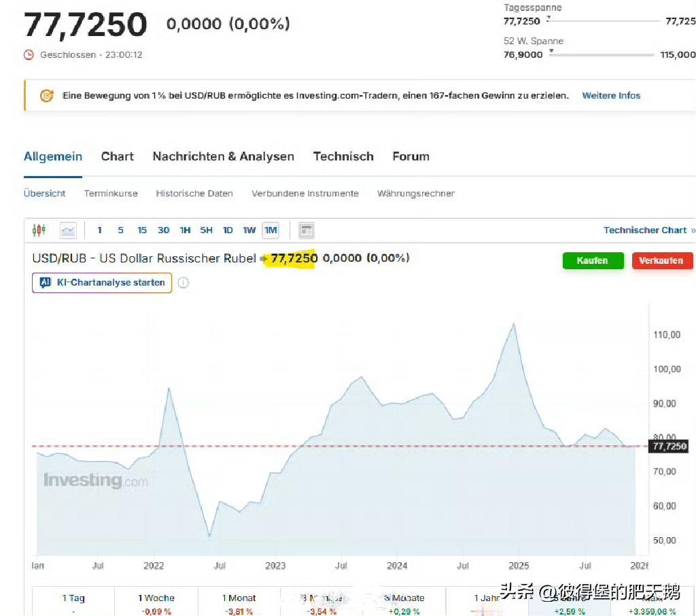696x616 pixels.
Task: Click the AI icon in KI-Chartanalyse button
Action: click(x=46, y=282)
